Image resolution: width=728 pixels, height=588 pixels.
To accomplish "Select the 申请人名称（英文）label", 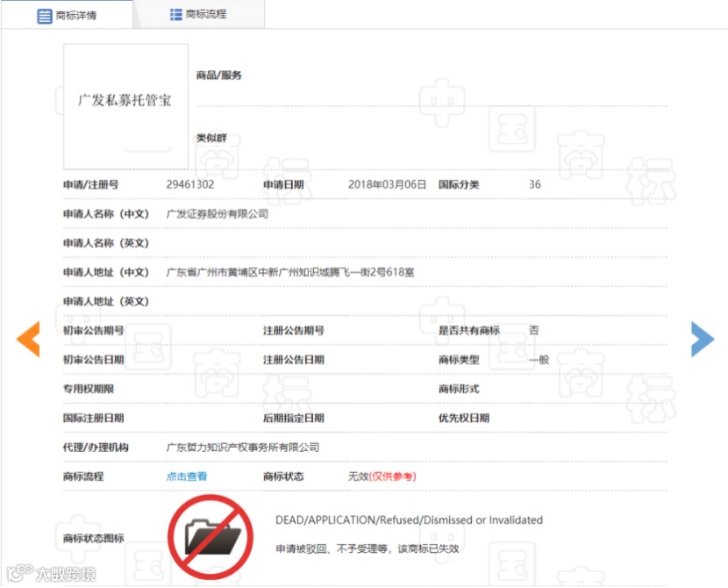I will [x=106, y=243].
